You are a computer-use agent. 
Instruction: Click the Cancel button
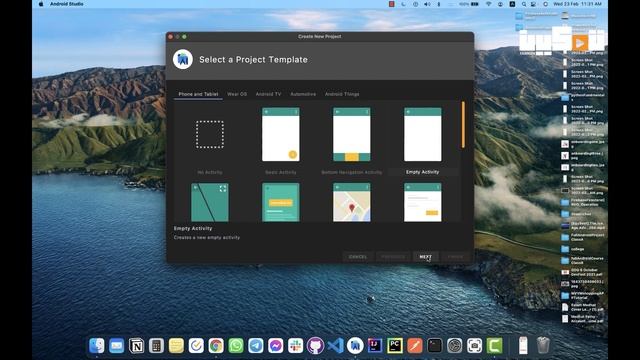point(358,257)
